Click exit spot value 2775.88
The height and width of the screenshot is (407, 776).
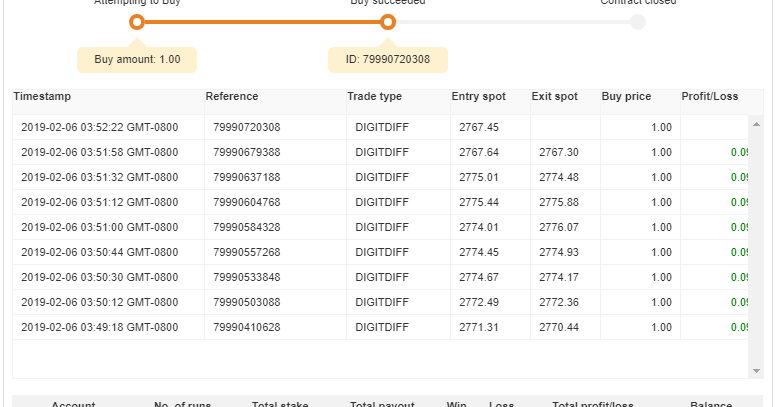click(559, 202)
